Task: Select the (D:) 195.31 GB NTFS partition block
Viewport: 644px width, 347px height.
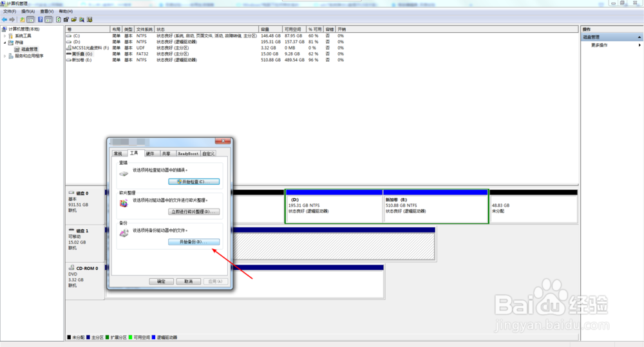Action: 334,206
